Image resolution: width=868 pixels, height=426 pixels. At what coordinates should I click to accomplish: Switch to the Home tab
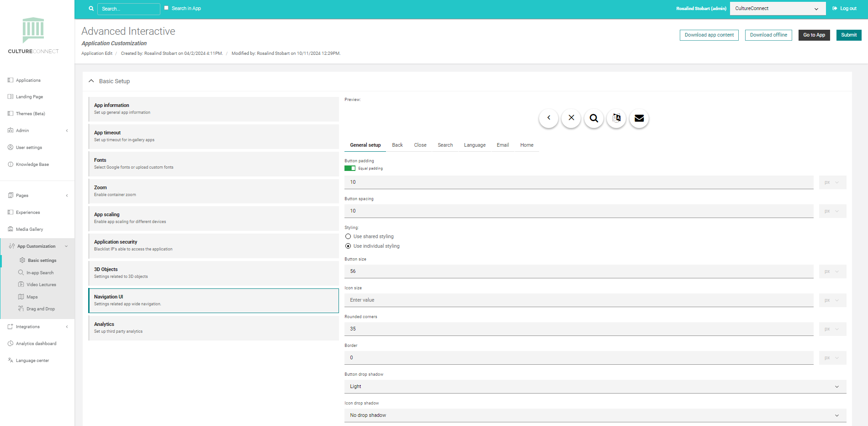pyautogui.click(x=527, y=145)
